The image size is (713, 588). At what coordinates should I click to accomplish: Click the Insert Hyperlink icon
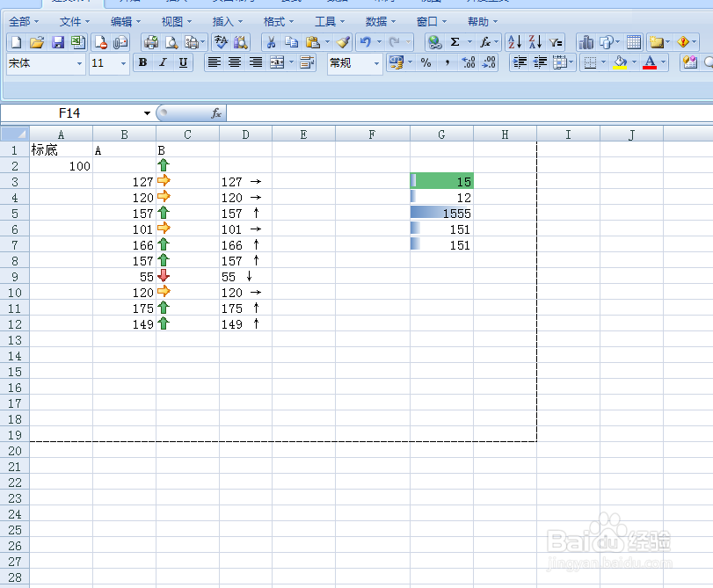433,41
